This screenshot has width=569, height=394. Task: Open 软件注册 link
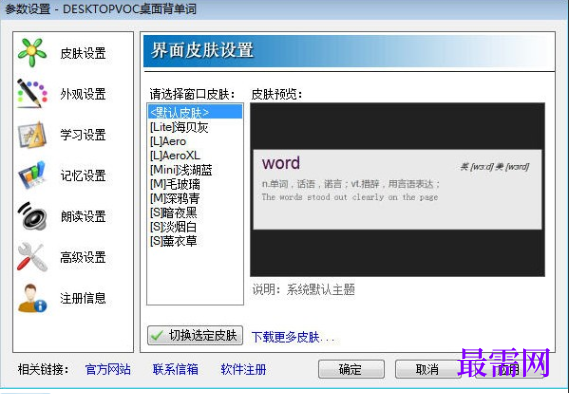click(x=243, y=369)
